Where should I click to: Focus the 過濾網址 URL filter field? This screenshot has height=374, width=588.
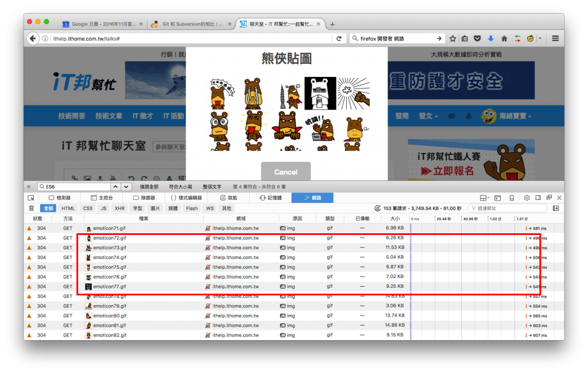coord(508,208)
